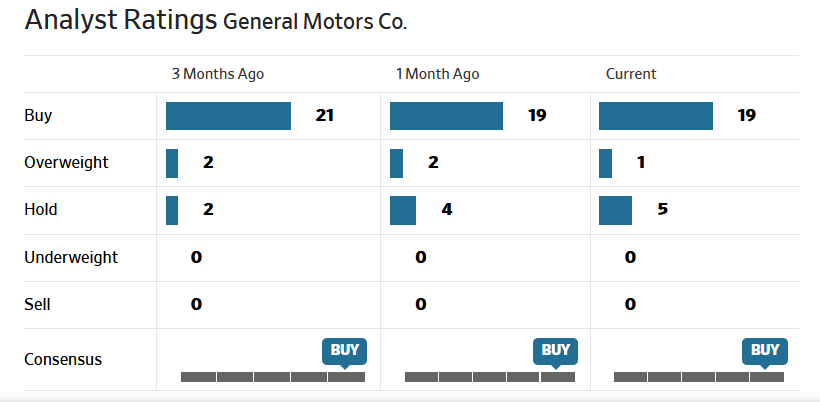The height and width of the screenshot is (402, 820).
Task: Click the 1 Month Ago BUY badge
Action: coord(555,350)
